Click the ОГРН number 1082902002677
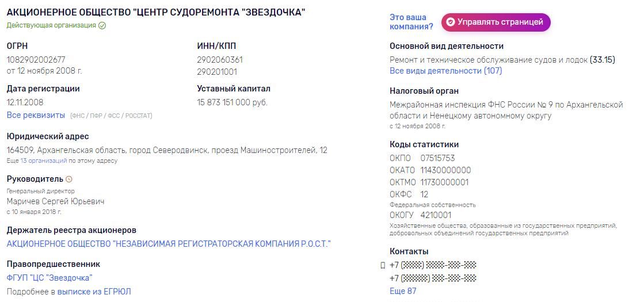 (36, 60)
